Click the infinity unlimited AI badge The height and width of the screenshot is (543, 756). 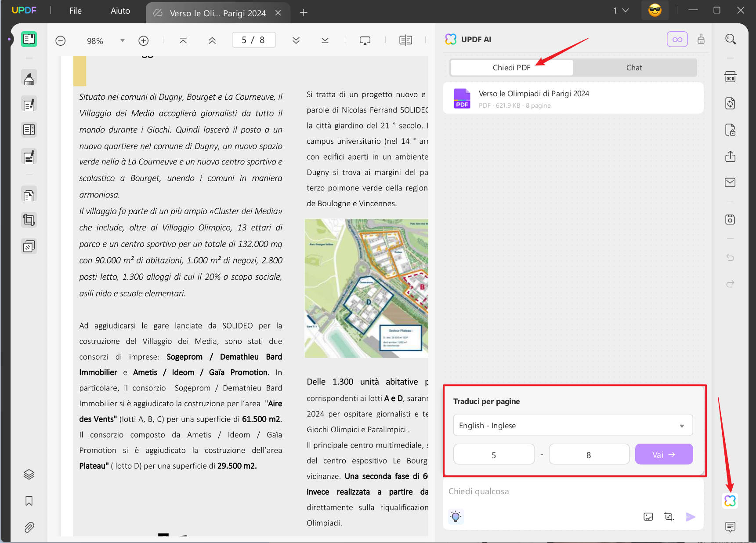point(677,40)
